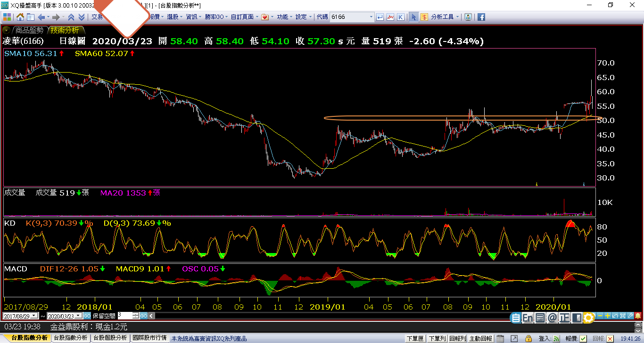Screen dimensions: 644x343
Task: Click the 保留空間 spinner up arrow
Action: pos(136,314)
